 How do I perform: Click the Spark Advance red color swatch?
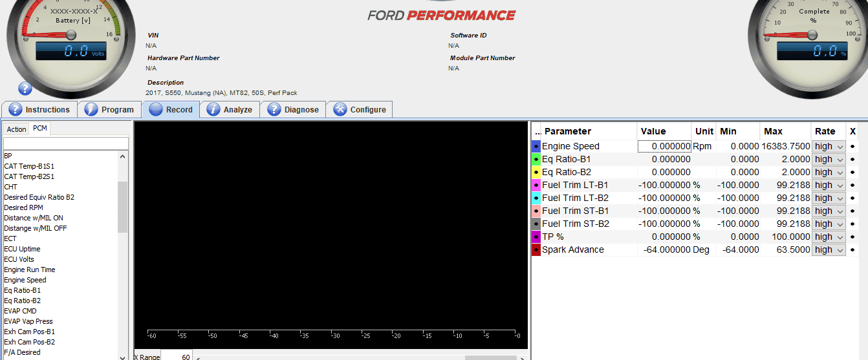click(536, 250)
